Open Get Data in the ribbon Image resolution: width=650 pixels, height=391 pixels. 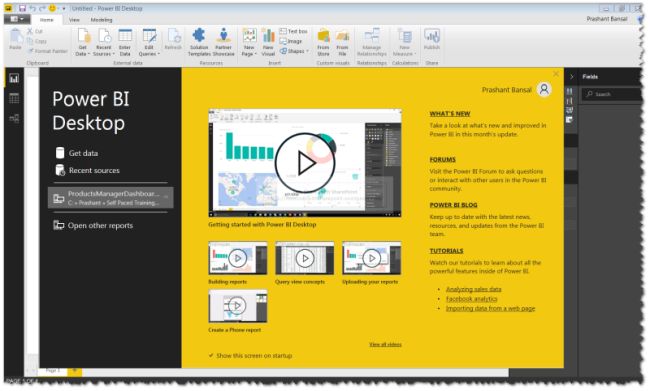coord(83,42)
